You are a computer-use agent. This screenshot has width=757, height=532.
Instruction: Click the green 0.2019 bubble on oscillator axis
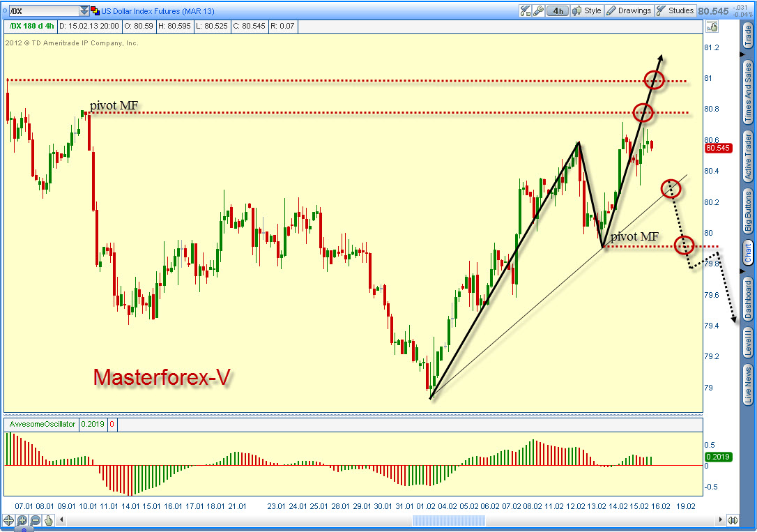point(718,457)
